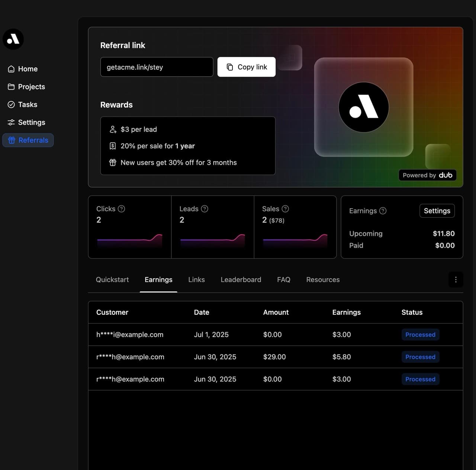The image size is (476, 470).
Task: Click customer h****i@example.com
Action: coord(130,335)
